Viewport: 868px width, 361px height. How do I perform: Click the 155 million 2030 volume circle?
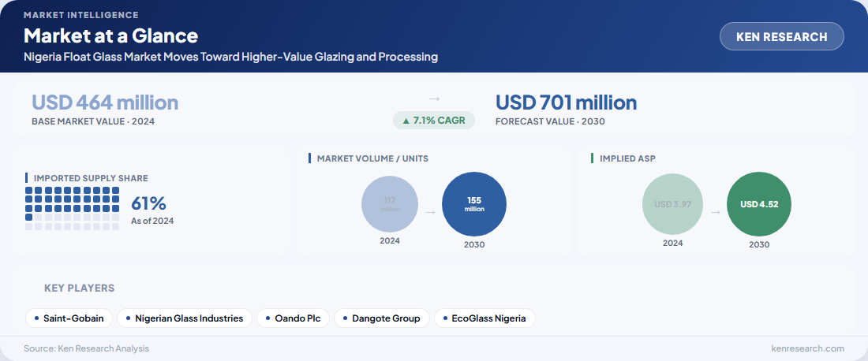point(474,204)
